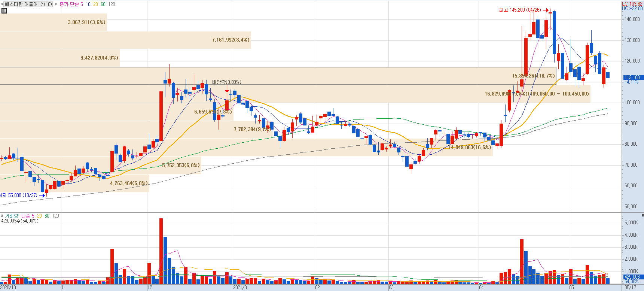Screen dimensions: 644x291
Task: Click the 15,854,261(18.7%) volume profile bar
Action: [x=278, y=76]
